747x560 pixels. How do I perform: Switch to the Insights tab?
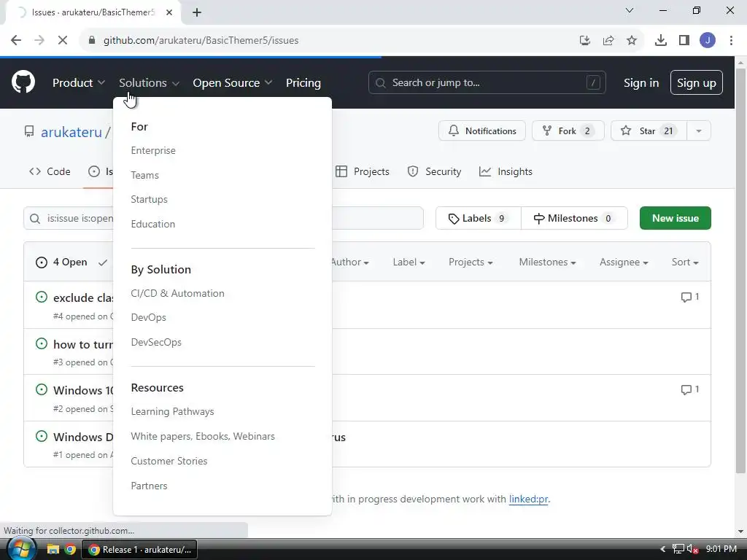coord(506,171)
